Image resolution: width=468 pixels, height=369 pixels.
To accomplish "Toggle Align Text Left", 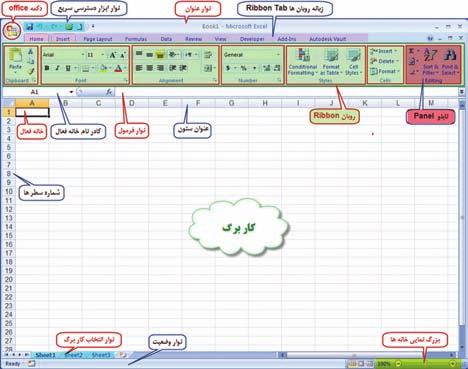I will 139,68.
